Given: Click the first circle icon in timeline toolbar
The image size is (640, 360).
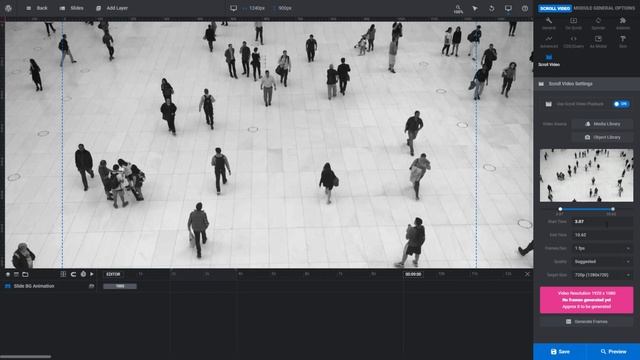Looking at the screenshot, I should (x=8, y=274).
